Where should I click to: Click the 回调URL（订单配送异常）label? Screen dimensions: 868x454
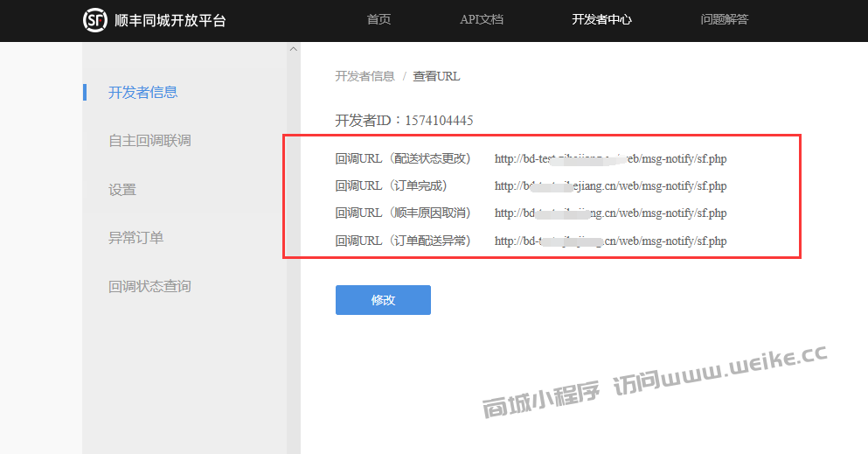pyautogui.click(x=403, y=241)
